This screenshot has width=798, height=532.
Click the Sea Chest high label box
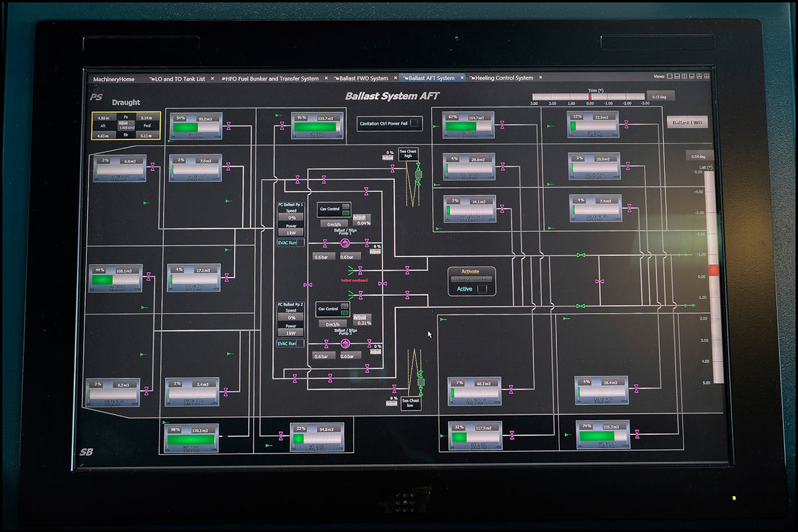tap(408, 154)
